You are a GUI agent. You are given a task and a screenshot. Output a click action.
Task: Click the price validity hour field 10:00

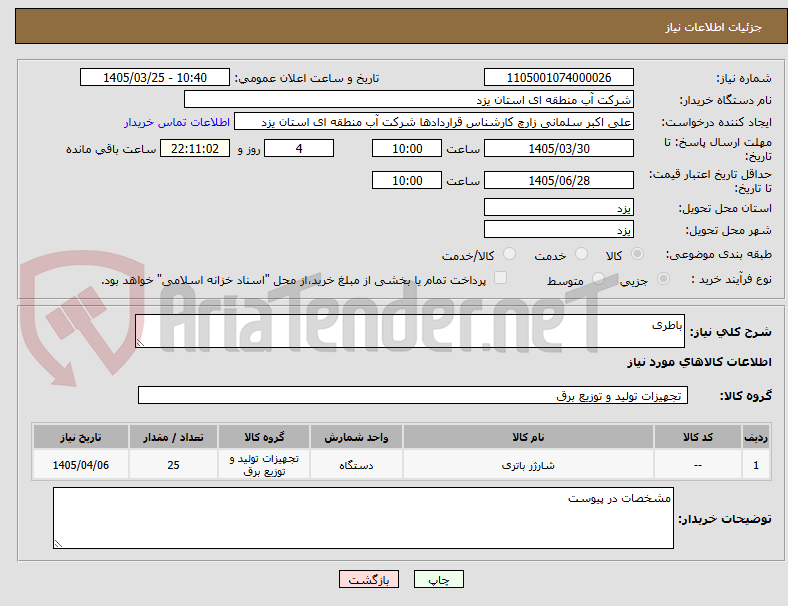click(x=407, y=180)
